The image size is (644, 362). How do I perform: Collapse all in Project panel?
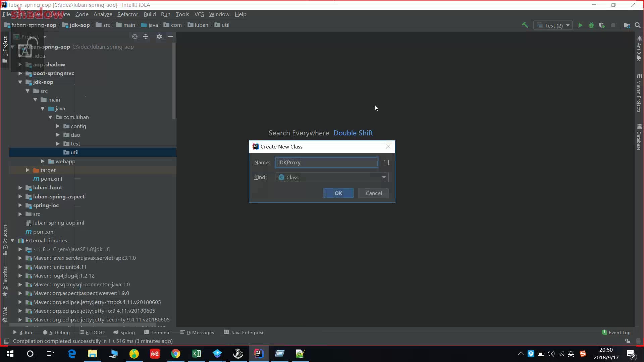146,37
